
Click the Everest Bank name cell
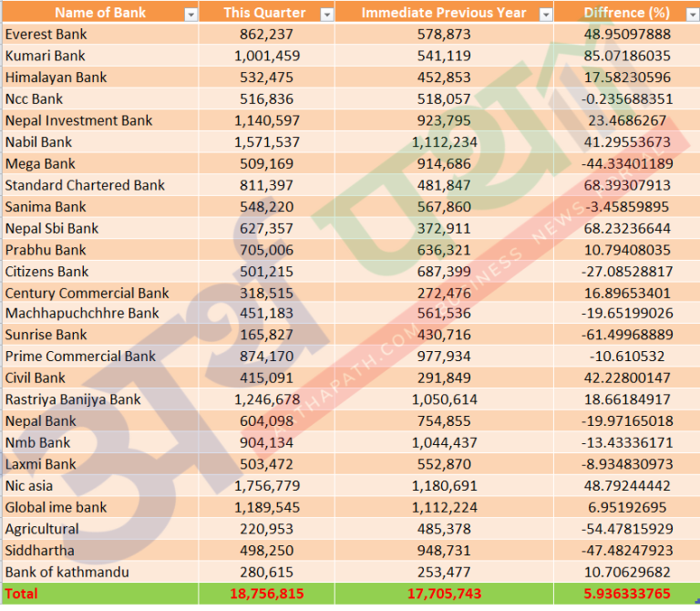[100, 34]
